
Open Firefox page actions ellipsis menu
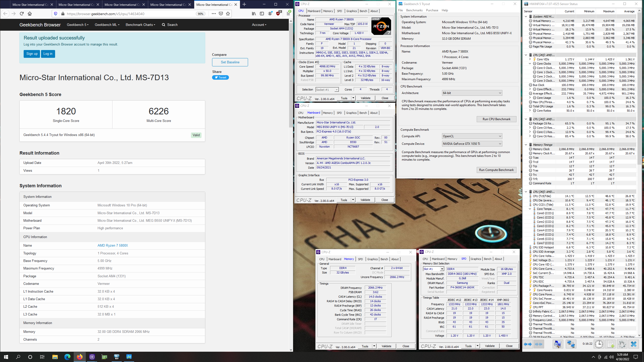214,14
